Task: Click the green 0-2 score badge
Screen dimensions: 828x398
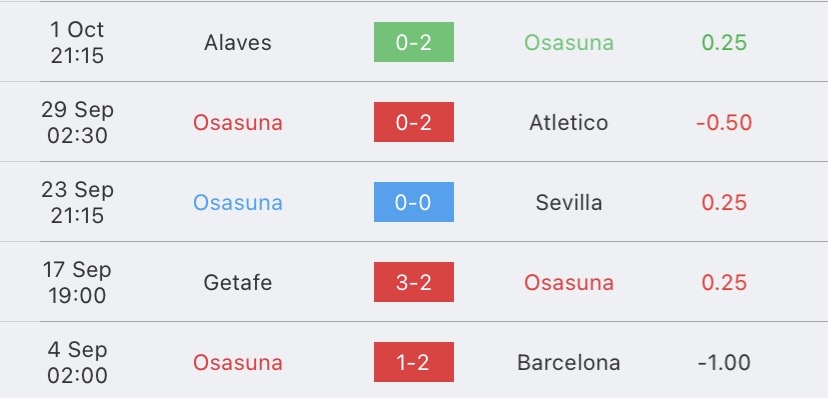Action: click(x=413, y=42)
